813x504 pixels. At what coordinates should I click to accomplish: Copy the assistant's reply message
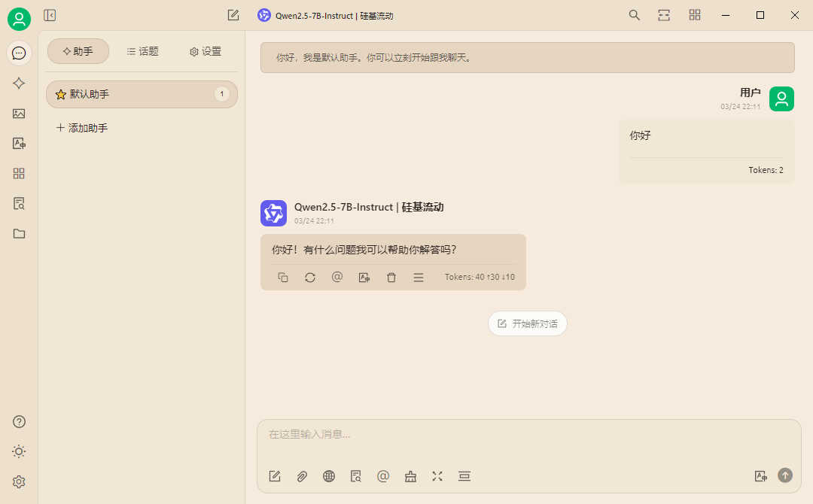click(x=283, y=277)
